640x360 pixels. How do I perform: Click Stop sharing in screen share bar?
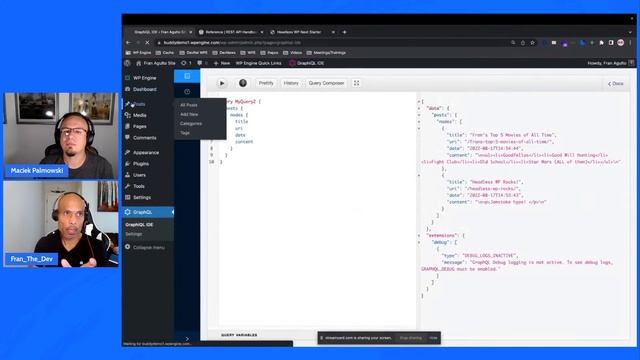(x=411, y=338)
